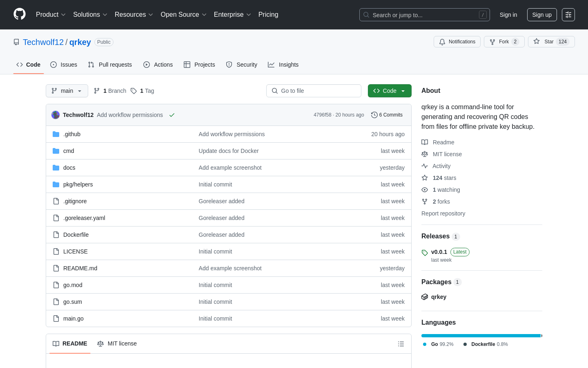Click the package cube icon beside qrkey
The image size is (588, 368).
(x=425, y=297)
